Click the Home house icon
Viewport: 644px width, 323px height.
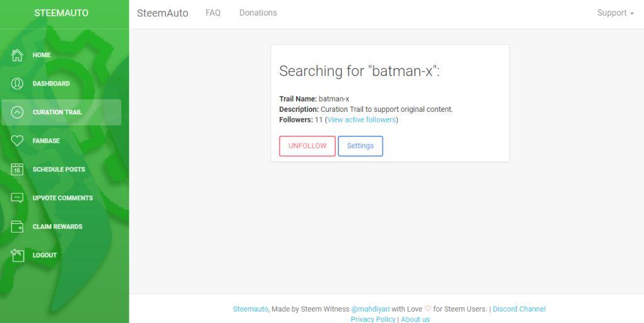pyautogui.click(x=18, y=55)
